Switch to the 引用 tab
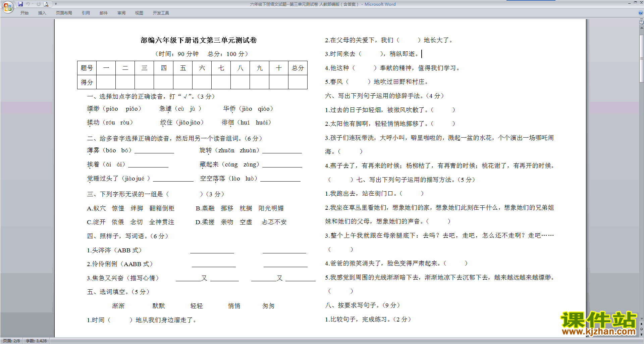644x344 pixels. coord(86,13)
